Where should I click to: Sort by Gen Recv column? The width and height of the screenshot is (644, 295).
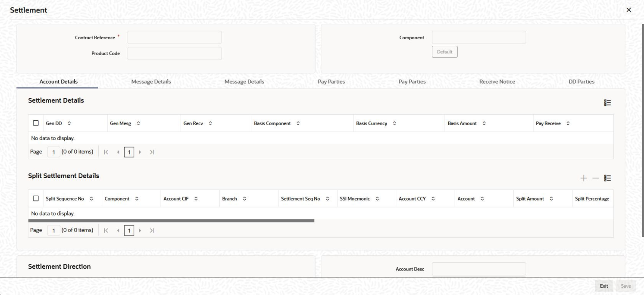coord(210,123)
